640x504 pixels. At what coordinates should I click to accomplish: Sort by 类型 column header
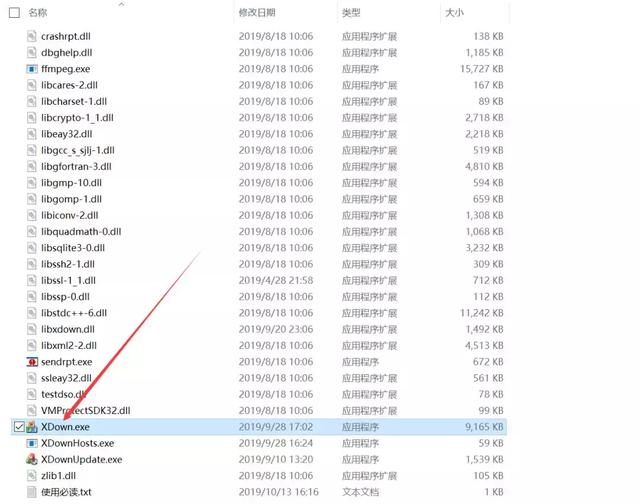[x=351, y=13]
